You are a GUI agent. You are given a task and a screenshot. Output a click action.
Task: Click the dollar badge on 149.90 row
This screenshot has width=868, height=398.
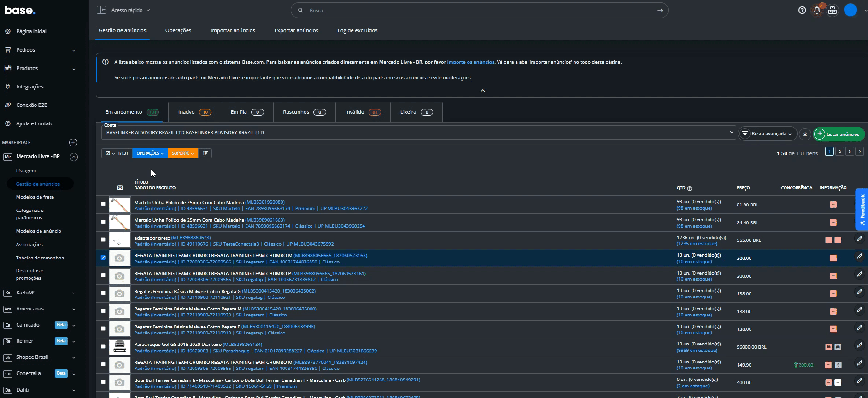coord(838,365)
